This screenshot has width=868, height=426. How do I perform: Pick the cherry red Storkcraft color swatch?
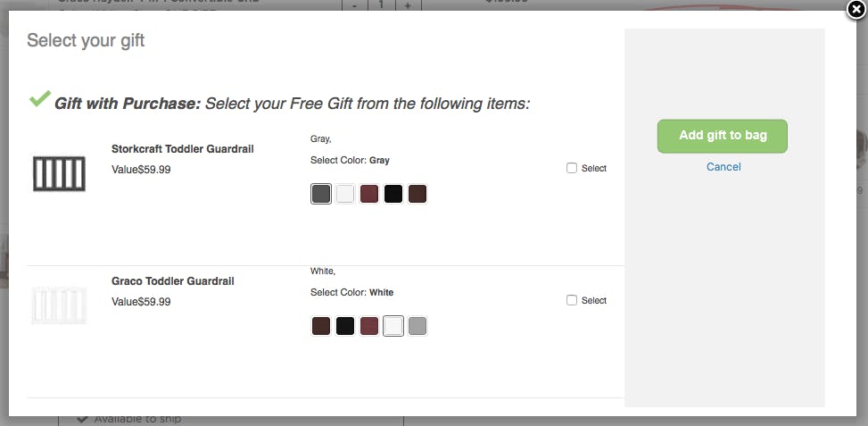369,194
